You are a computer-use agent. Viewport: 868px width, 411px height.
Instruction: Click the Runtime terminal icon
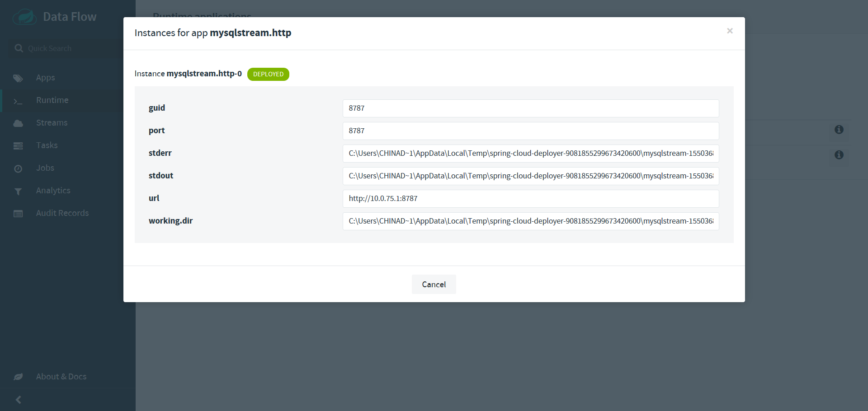18,101
